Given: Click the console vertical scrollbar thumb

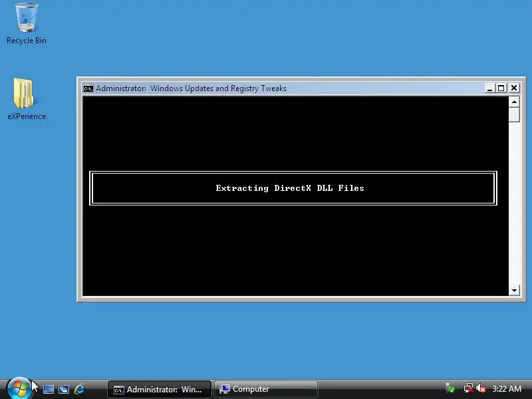Looking at the screenshot, I should [x=514, y=114].
